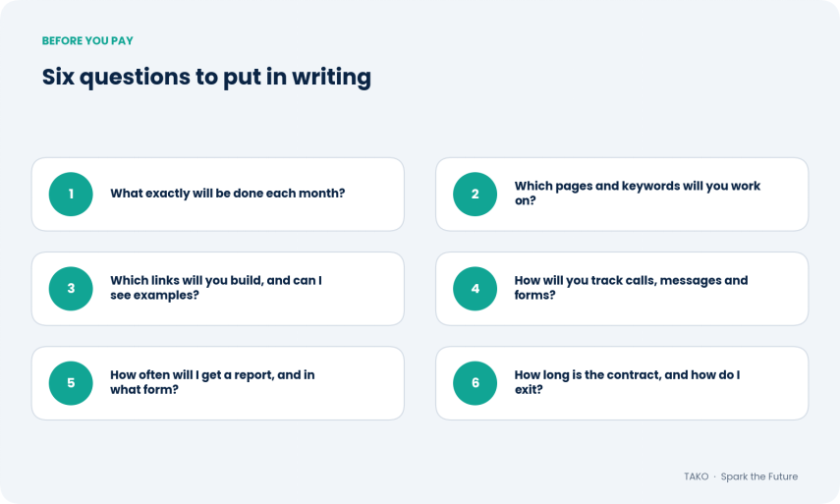Viewport: 840px width, 504px height.
Task: Click the green circle numbered 2
Action: (x=475, y=194)
